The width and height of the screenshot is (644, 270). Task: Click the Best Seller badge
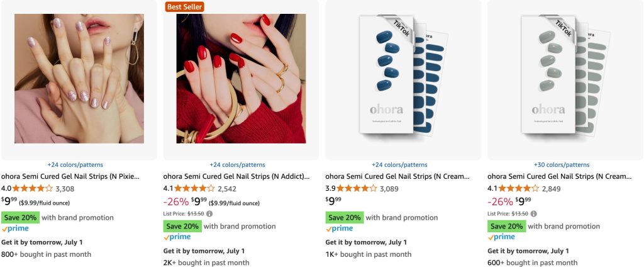click(x=185, y=7)
